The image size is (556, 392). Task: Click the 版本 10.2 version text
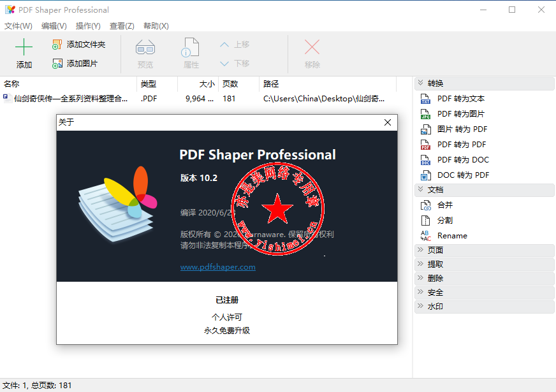click(x=198, y=178)
